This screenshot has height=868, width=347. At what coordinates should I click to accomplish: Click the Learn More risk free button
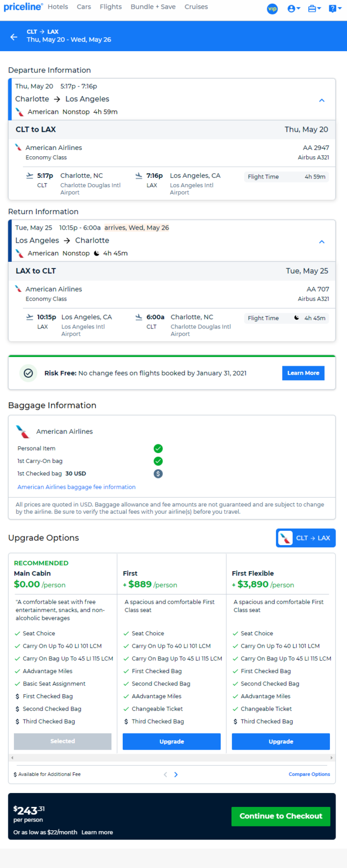point(303,373)
